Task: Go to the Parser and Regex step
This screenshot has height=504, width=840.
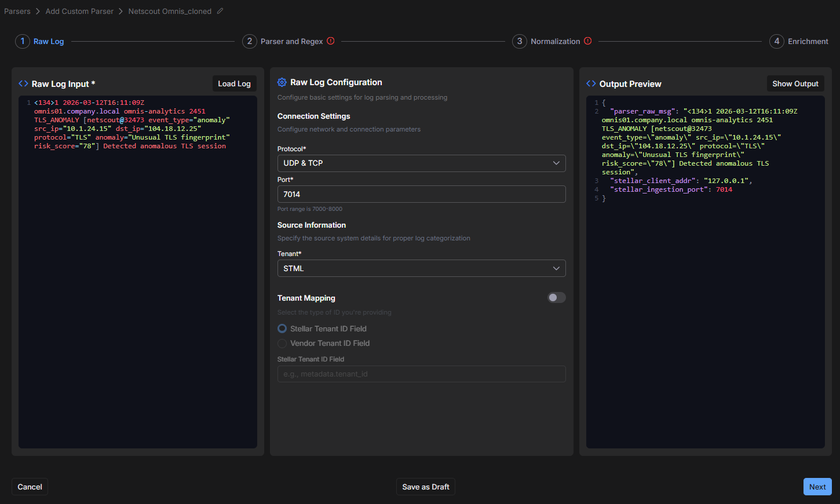Action: click(291, 41)
